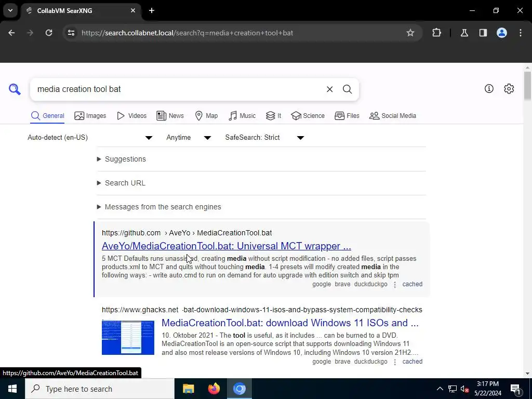
Task: Open the Windows Start menu
Action: pyautogui.click(x=12, y=389)
